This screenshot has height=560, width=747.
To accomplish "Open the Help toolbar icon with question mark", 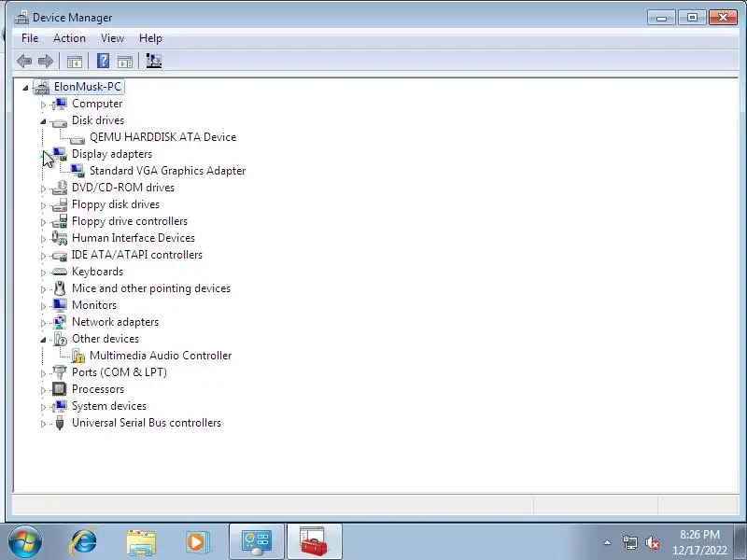I will (103, 61).
